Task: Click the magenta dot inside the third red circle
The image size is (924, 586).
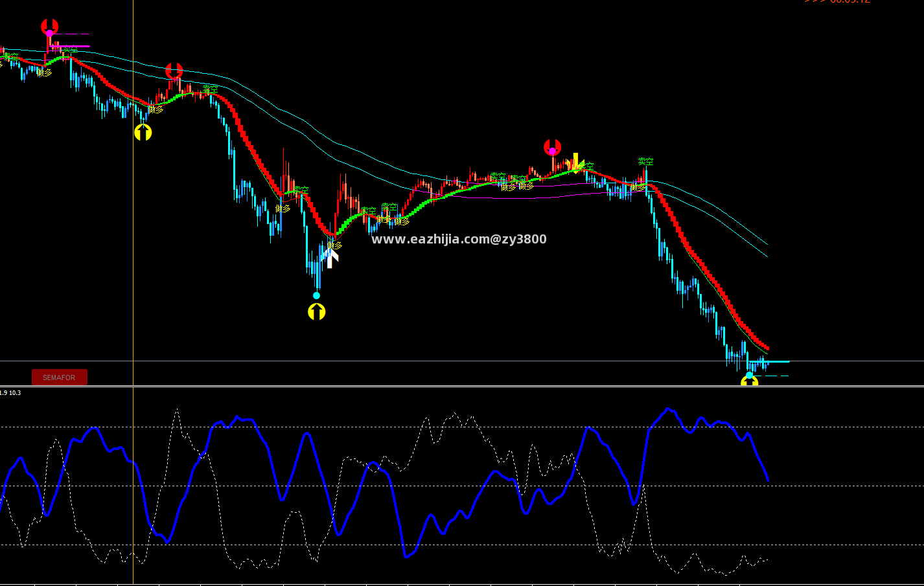Action: point(552,152)
